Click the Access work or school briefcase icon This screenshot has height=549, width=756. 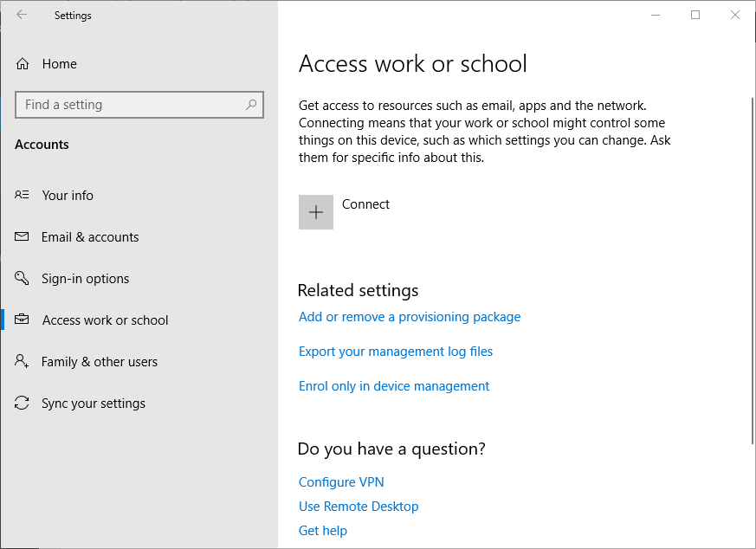point(22,319)
